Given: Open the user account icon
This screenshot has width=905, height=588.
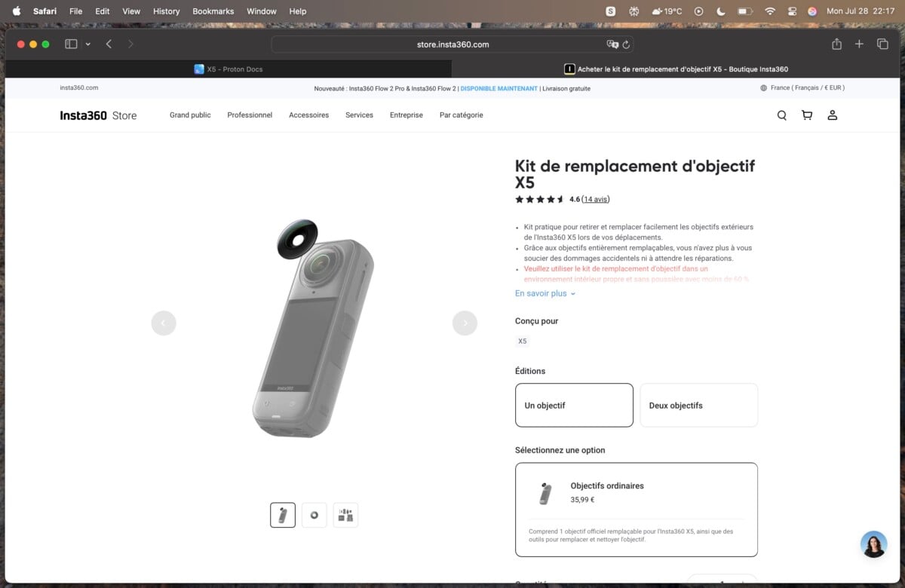Looking at the screenshot, I should (833, 115).
